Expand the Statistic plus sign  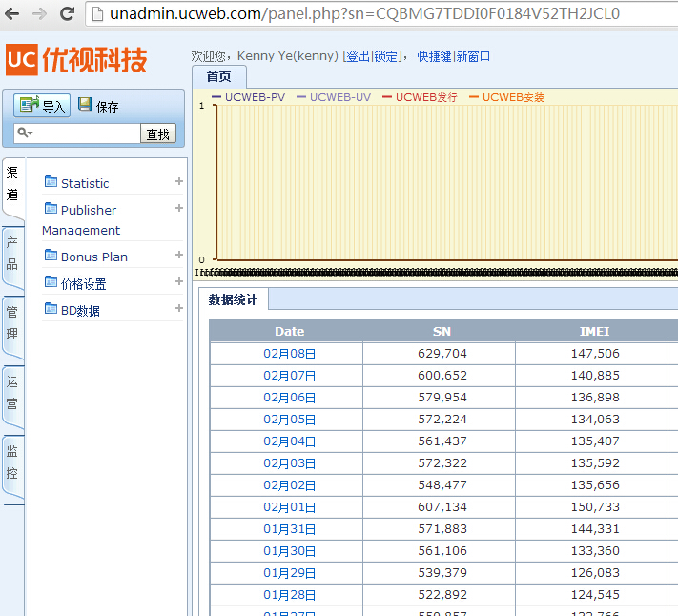click(x=179, y=181)
